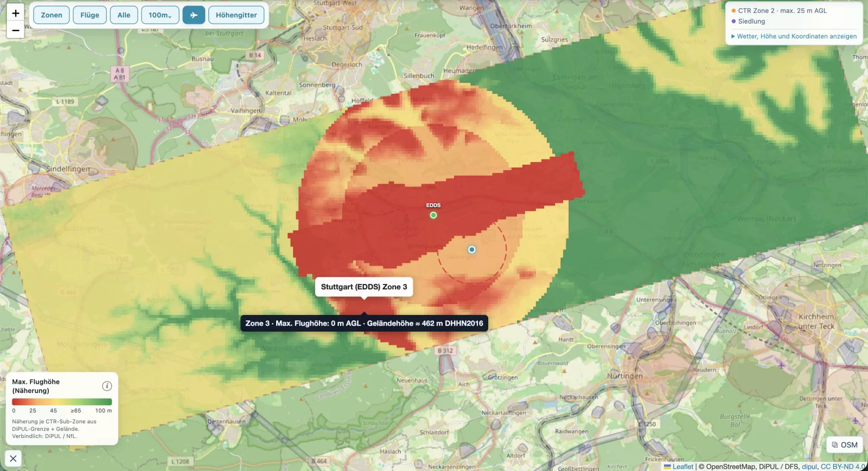Click the Verbindlich: DIPUL / NfL note
868x471 pixels.
(x=44, y=436)
